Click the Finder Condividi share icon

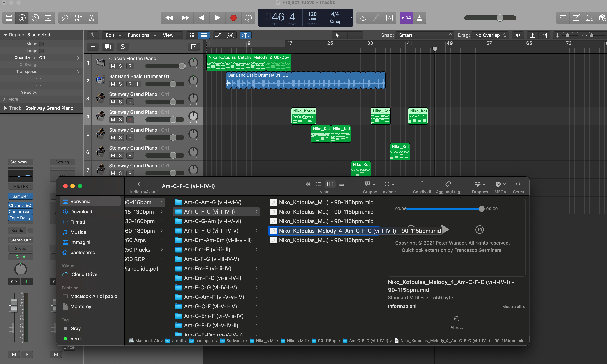click(x=422, y=184)
